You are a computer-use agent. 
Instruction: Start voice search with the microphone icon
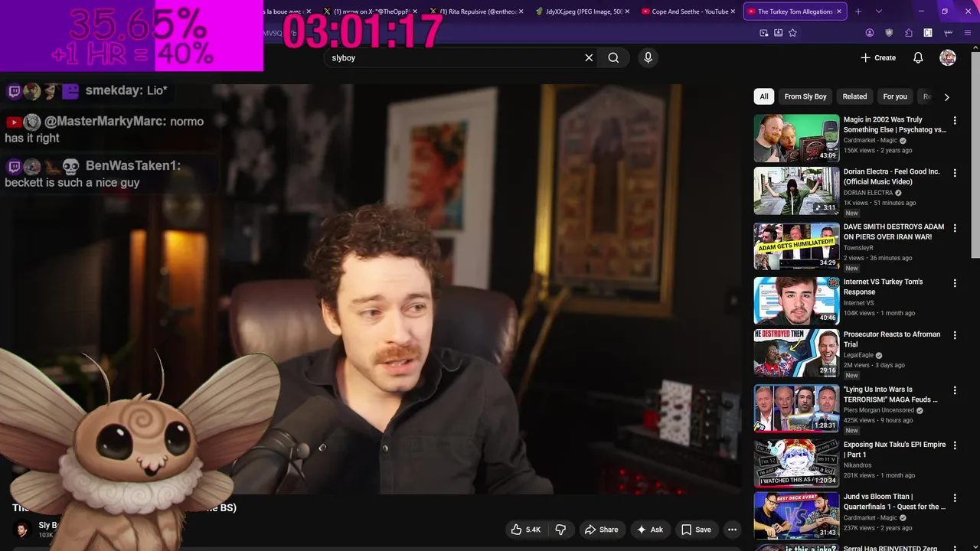point(648,57)
